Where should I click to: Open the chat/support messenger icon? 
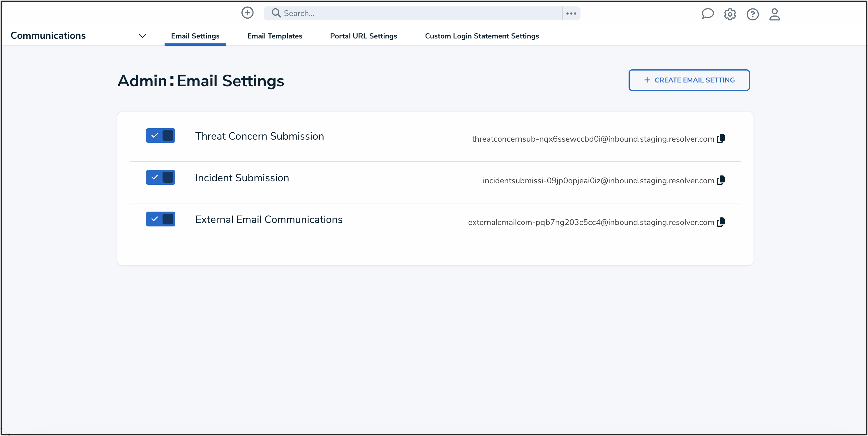click(x=708, y=14)
